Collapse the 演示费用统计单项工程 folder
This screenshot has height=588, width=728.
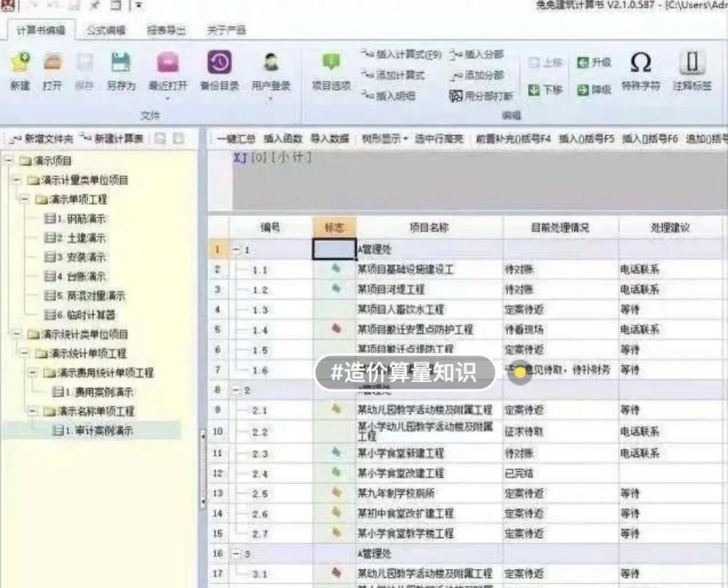pyautogui.click(x=32, y=373)
